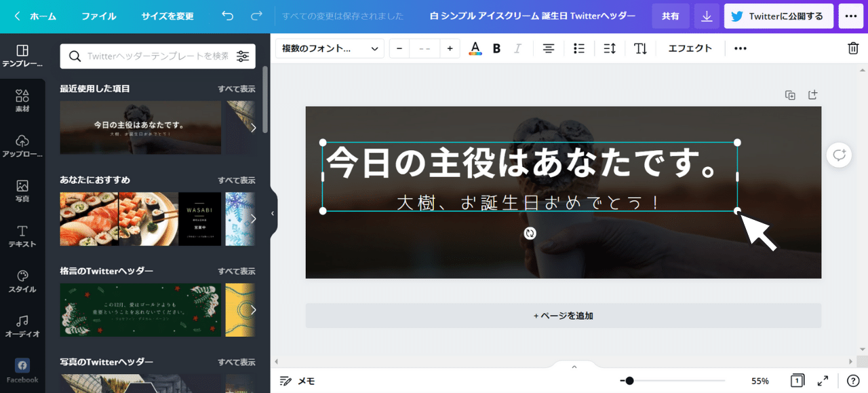Undo the last change
This screenshot has width=868, height=393.
[x=228, y=16]
